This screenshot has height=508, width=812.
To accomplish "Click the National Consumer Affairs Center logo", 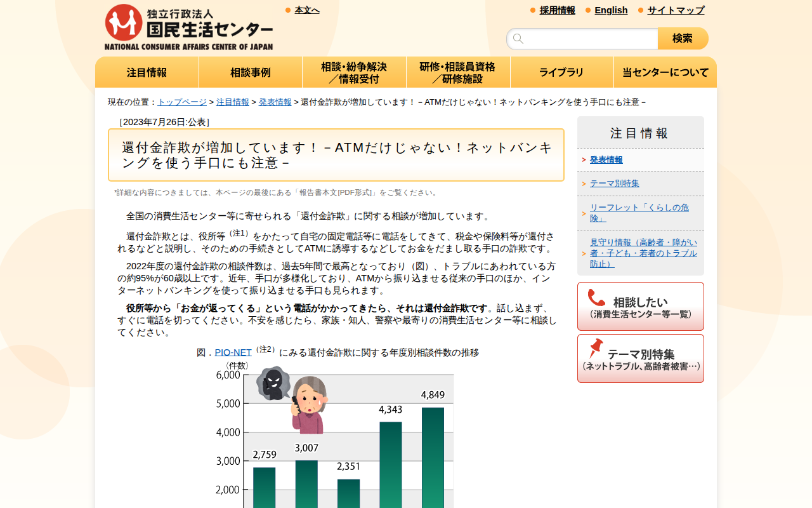I will pos(188,27).
